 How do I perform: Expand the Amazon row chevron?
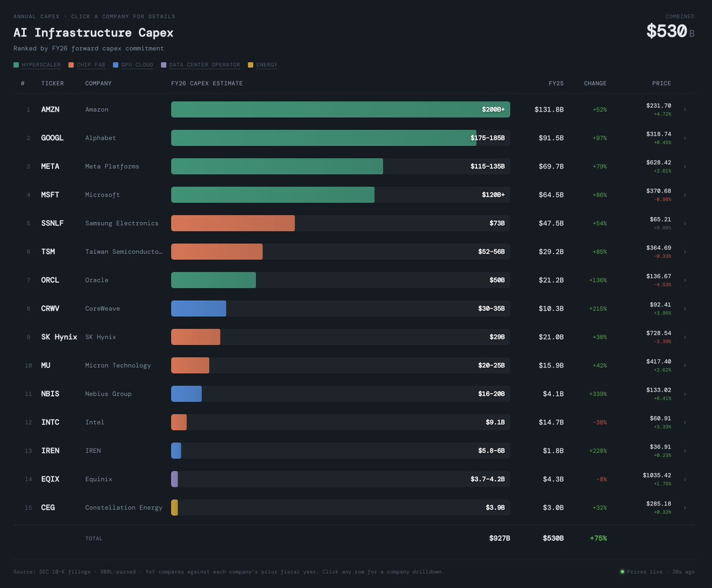pyautogui.click(x=685, y=110)
